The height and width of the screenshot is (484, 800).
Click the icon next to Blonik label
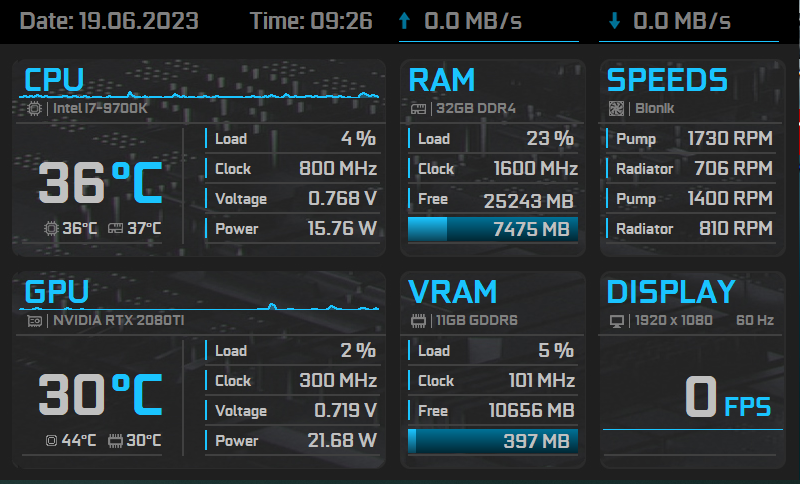[616, 108]
